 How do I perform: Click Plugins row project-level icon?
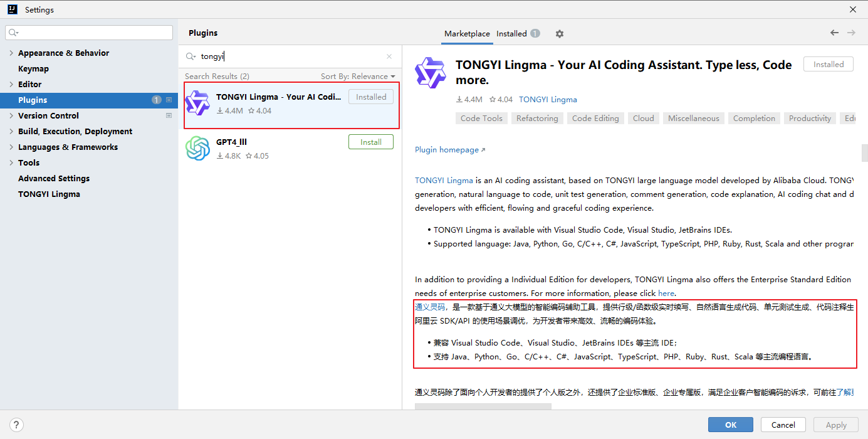[x=169, y=100]
